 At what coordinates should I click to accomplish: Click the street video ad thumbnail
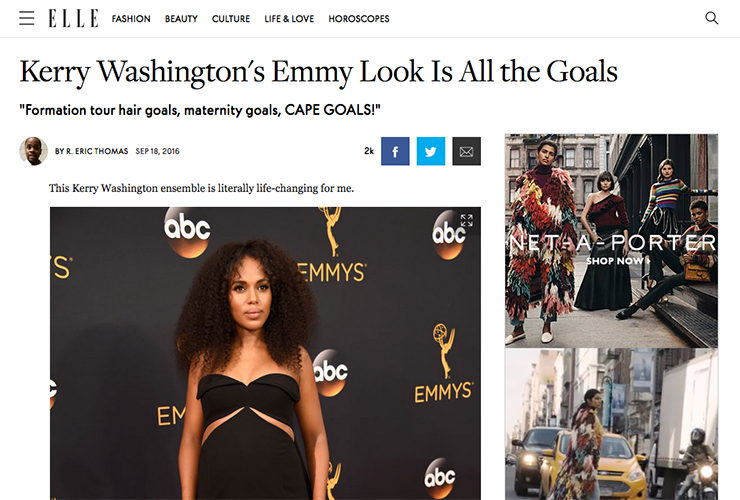(x=611, y=424)
